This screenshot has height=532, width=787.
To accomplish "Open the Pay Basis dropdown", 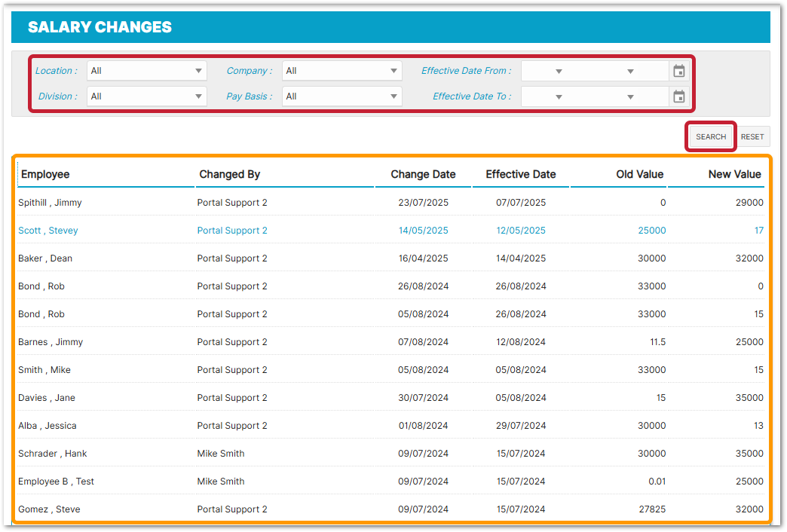I will pos(341,96).
